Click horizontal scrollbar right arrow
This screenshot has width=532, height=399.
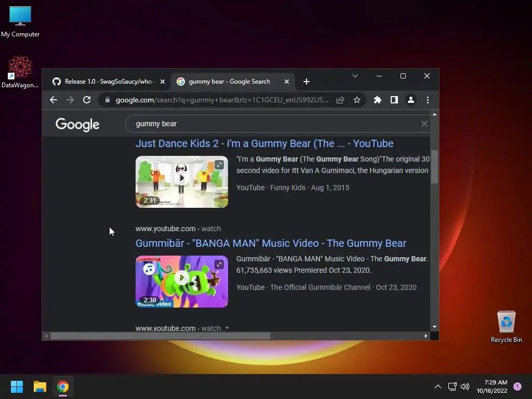click(x=426, y=336)
